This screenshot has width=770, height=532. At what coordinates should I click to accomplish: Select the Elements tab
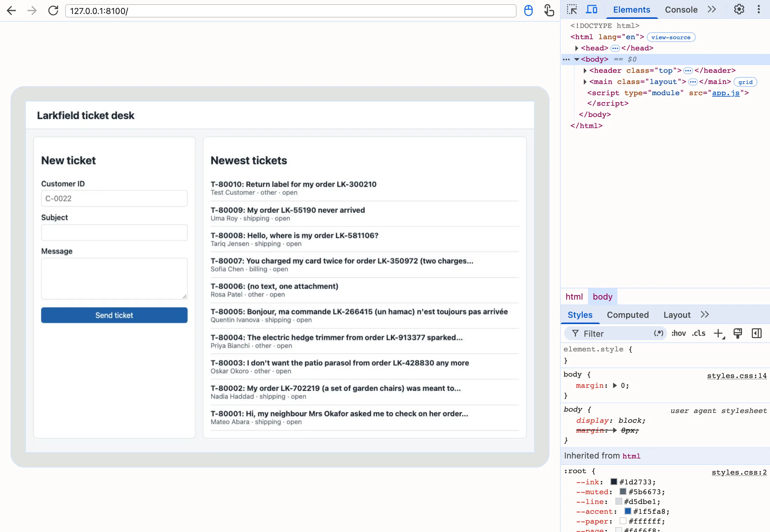point(631,10)
